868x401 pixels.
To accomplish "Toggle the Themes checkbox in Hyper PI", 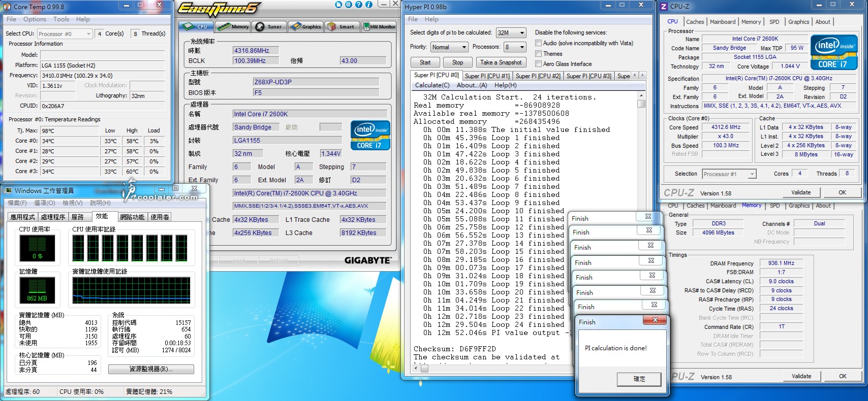I will pos(539,54).
